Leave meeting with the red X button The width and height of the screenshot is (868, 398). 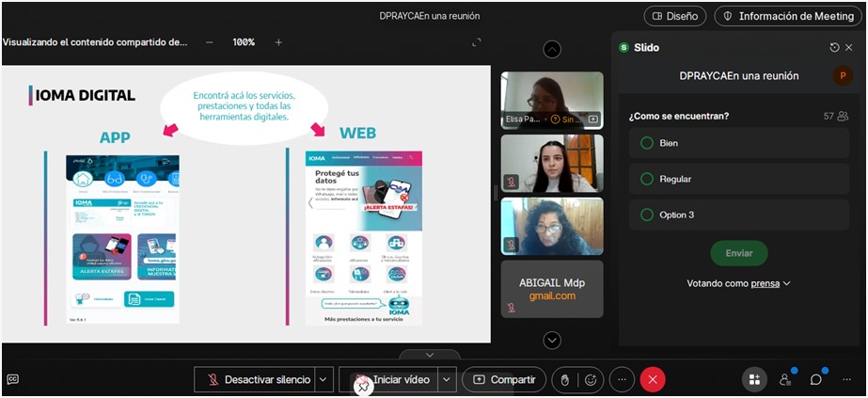click(x=653, y=379)
